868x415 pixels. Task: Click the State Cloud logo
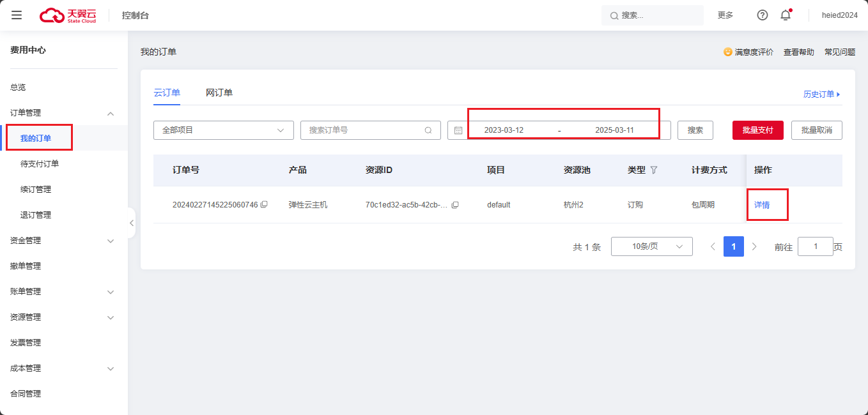point(68,15)
